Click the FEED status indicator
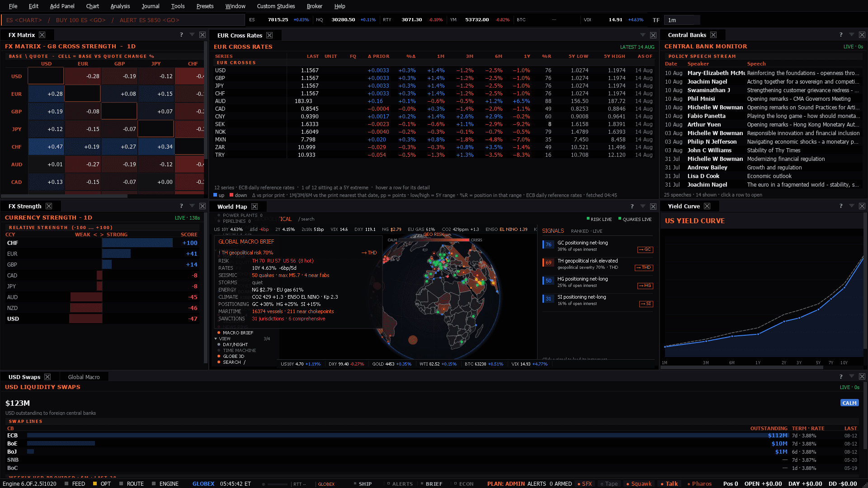Screen dimensions: 868x488 click(75, 483)
